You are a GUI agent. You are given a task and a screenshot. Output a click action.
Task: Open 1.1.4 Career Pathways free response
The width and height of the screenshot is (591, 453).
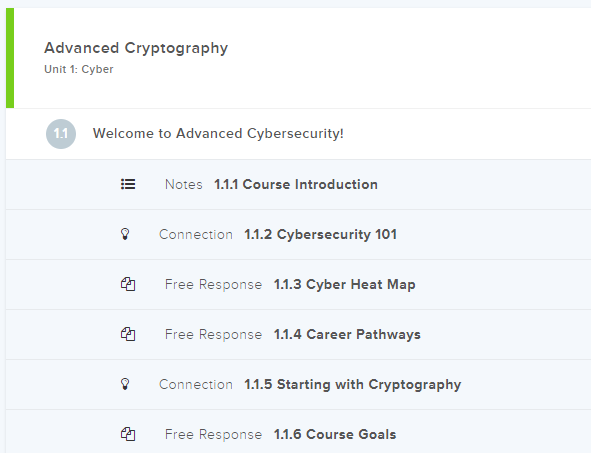click(x=347, y=334)
